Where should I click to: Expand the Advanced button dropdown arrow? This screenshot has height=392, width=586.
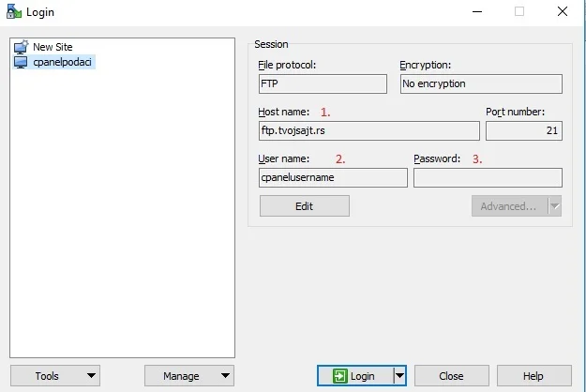click(555, 206)
